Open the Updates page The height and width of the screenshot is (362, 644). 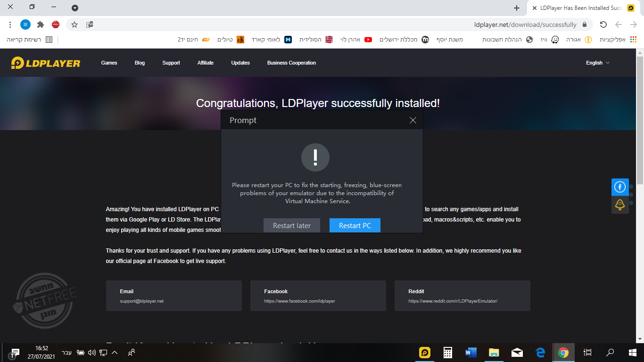coord(240,63)
